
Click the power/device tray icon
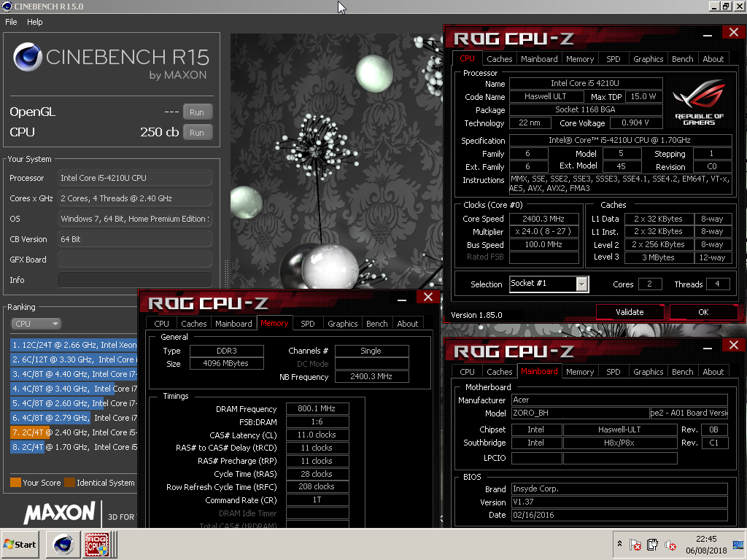[x=653, y=544]
